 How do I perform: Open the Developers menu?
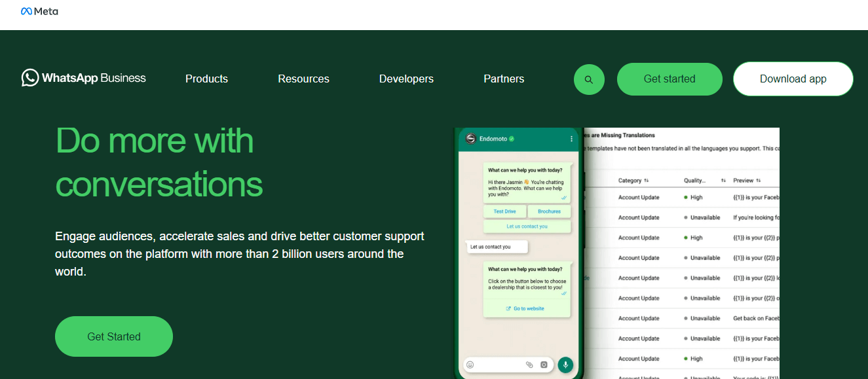coord(406,79)
